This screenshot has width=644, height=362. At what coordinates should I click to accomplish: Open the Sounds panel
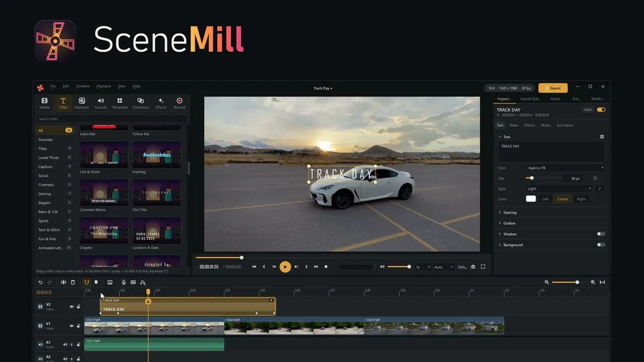click(101, 103)
